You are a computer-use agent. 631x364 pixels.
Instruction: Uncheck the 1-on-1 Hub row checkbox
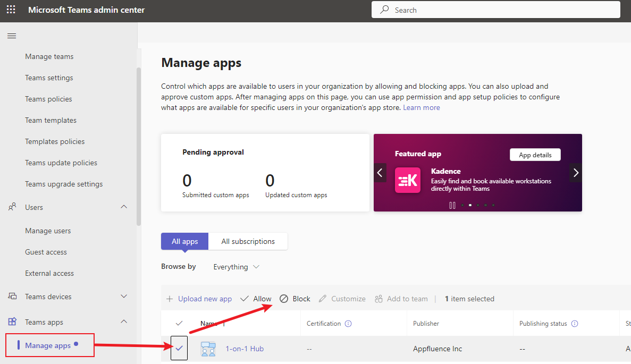[179, 348]
